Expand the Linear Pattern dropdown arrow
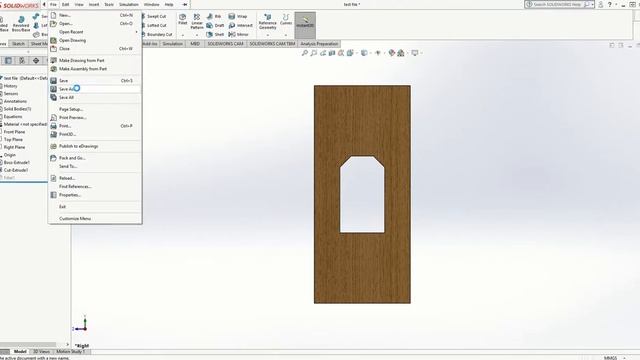The width and height of the screenshot is (640, 360). point(197,36)
